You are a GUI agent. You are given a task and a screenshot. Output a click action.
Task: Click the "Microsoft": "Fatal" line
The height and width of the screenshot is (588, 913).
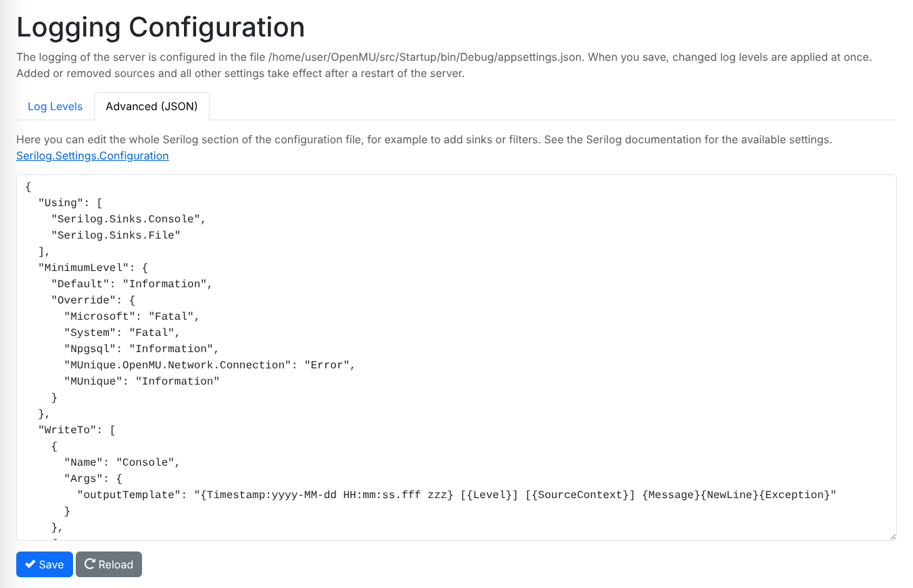132,316
